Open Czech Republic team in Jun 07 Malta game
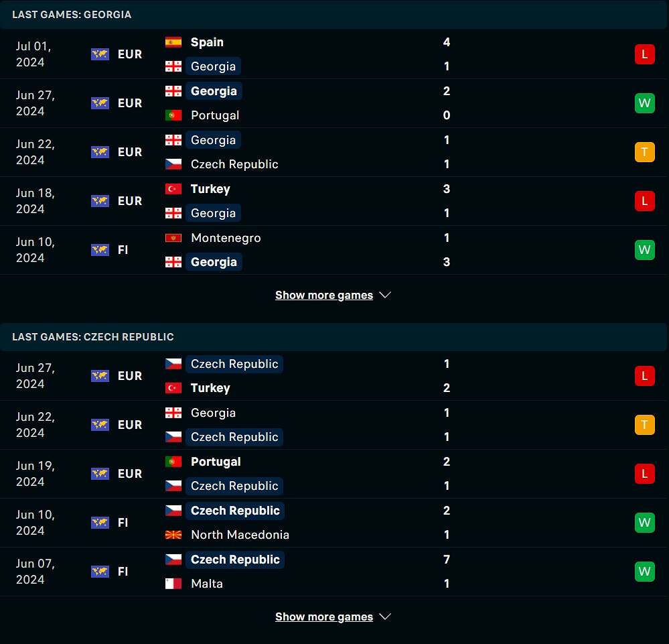669x644 pixels. click(235, 560)
